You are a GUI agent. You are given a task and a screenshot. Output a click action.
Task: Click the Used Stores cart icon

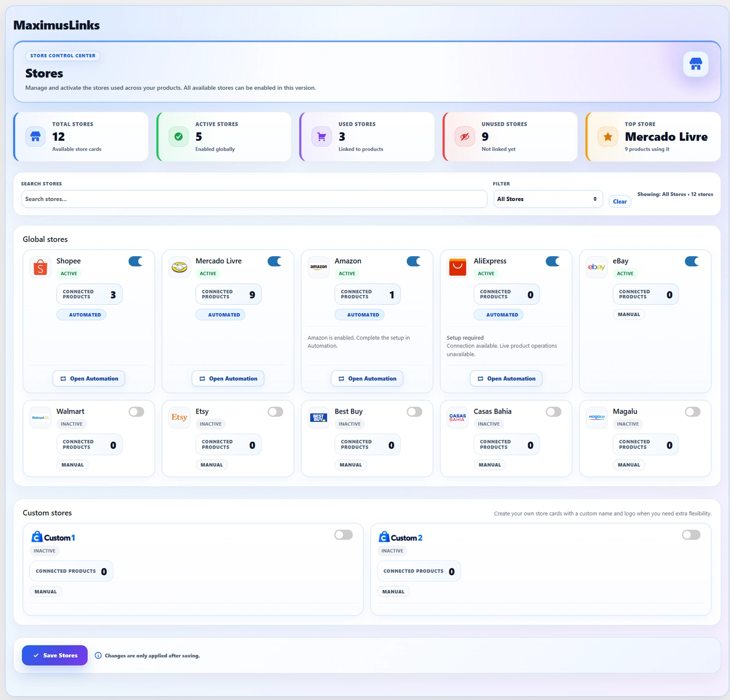click(x=321, y=136)
